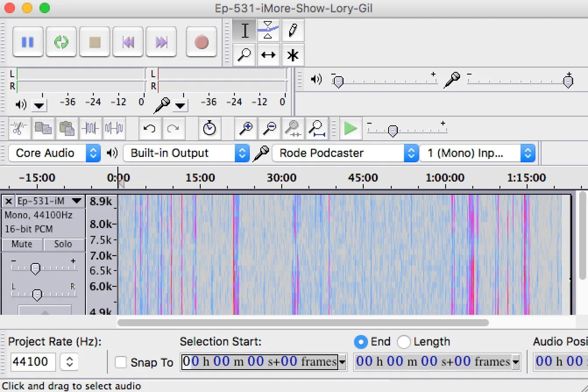Open the Ep-531-iM track name menu
The width and height of the screenshot is (588, 392).
[x=50, y=201]
